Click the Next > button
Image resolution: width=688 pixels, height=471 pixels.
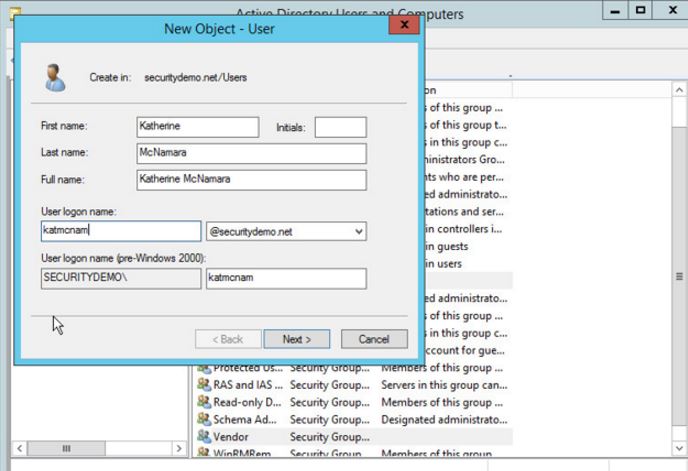[297, 339]
